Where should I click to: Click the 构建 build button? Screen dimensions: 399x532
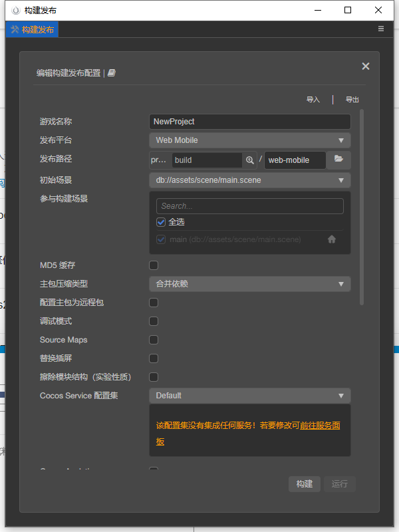[305, 484]
